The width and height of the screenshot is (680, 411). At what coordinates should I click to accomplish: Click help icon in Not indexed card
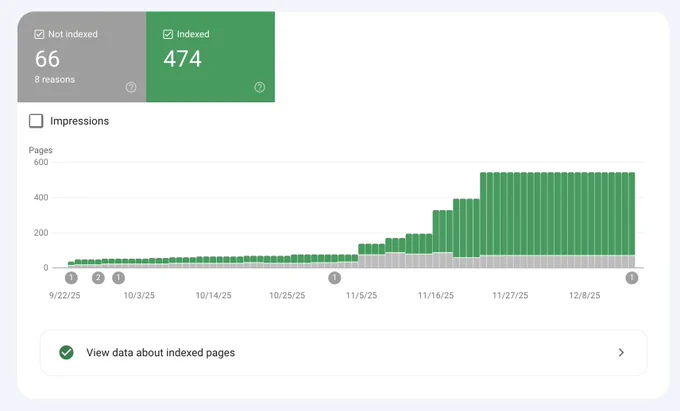click(131, 87)
